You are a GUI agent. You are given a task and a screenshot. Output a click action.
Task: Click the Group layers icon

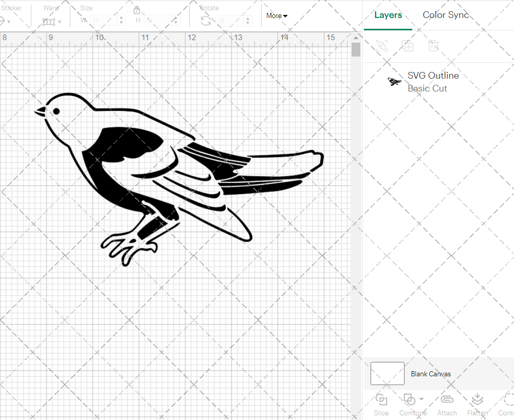[382, 46]
